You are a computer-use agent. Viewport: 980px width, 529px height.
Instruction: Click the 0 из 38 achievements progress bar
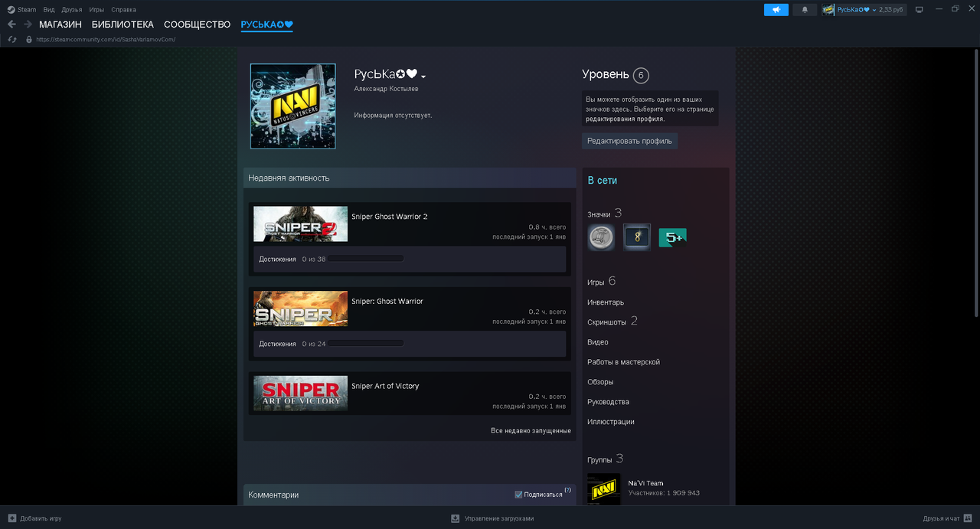tap(365, 259)
